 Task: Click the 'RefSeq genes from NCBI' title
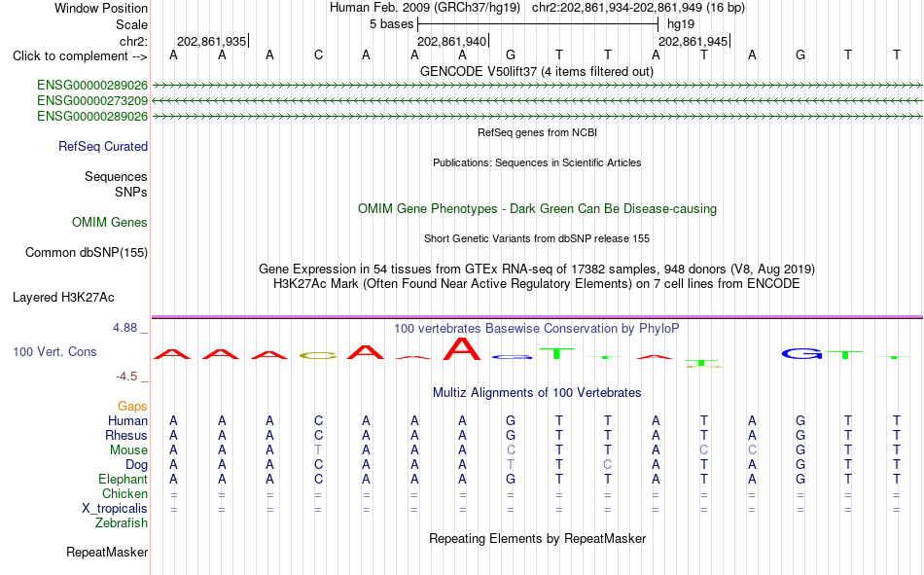tap(537, 132)
